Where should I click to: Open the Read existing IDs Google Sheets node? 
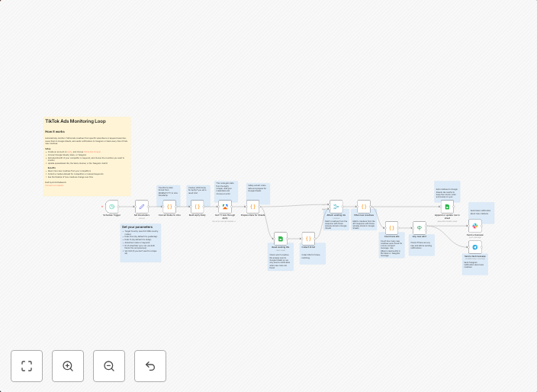(x=281, y=239)
